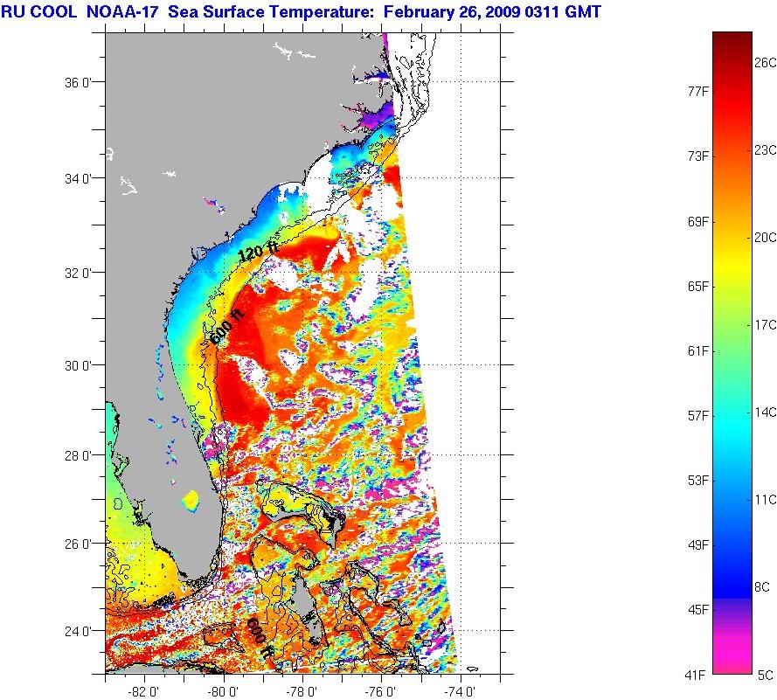Screen dimensions: 777x700
Task: Click the yellow Lake Okeechobee patch in Florida
Action: point(191,500)
